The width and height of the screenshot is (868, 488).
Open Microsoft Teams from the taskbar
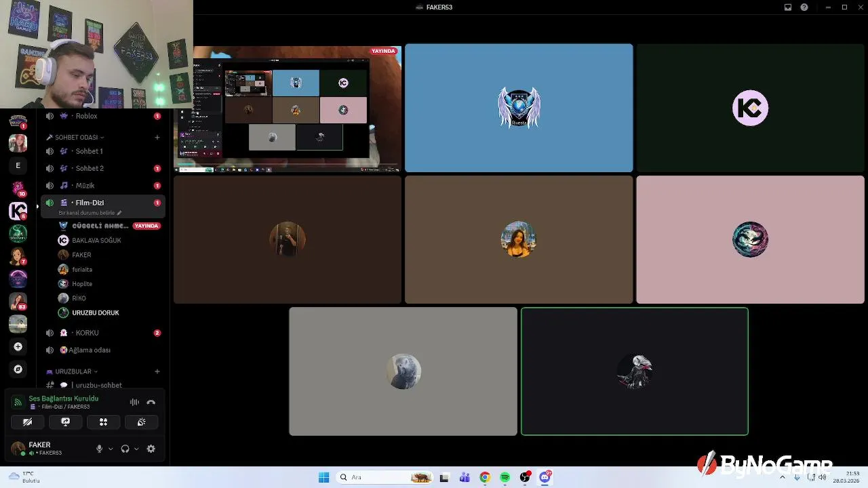465,478
